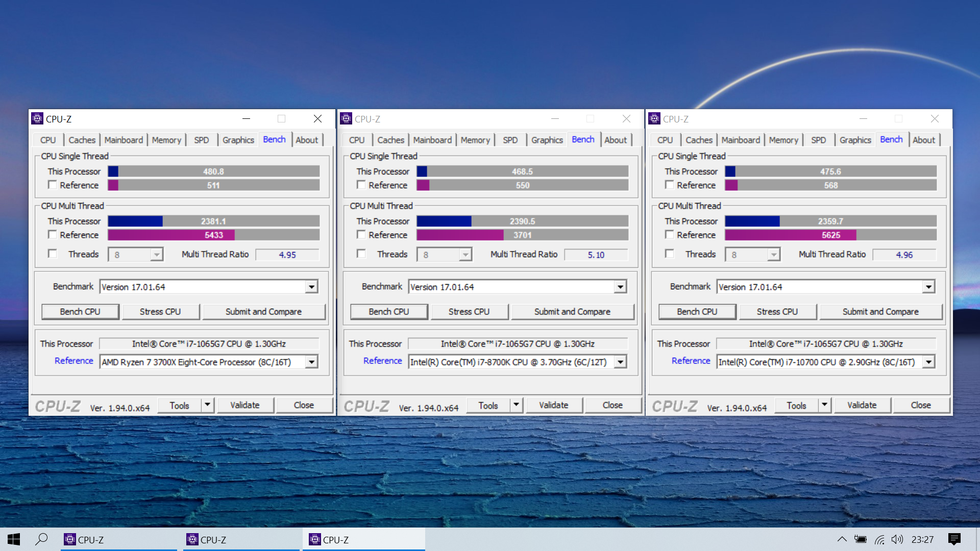Check multi thread Reference box in rightmost window
This screenshot has width=980, height=551.
click(670, 235)
